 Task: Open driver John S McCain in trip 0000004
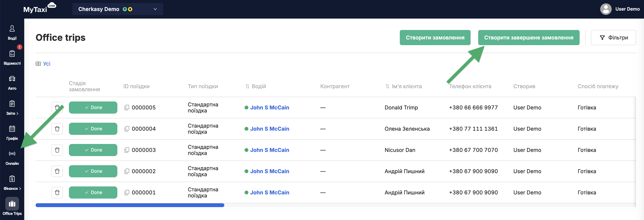click(270, 129)
